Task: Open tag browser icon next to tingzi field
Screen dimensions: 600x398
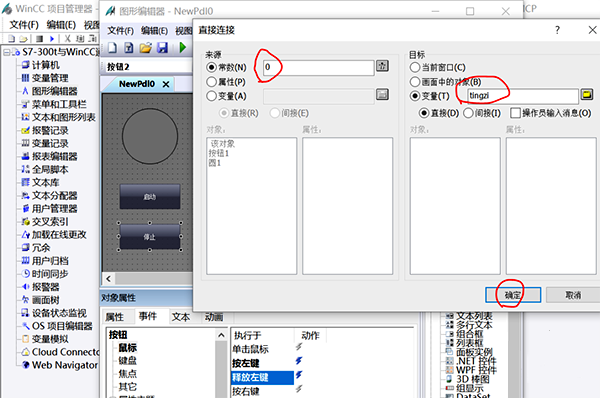Action: click(x=587, y=94)
